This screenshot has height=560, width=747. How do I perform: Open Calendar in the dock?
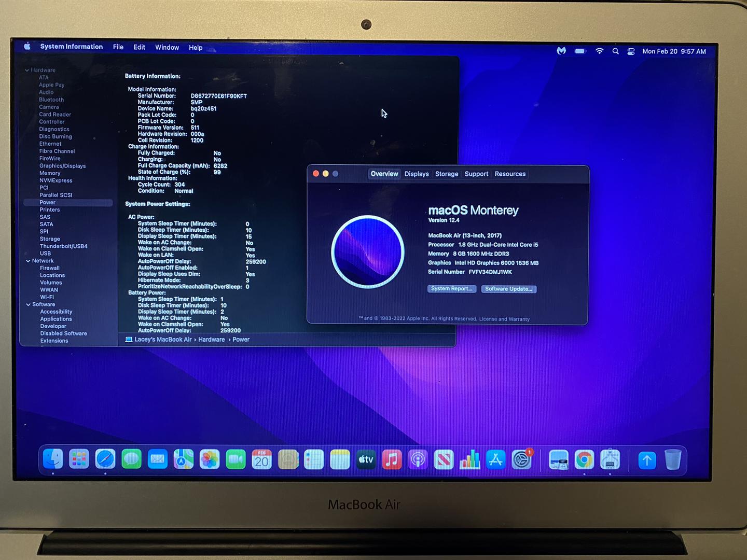262,459
